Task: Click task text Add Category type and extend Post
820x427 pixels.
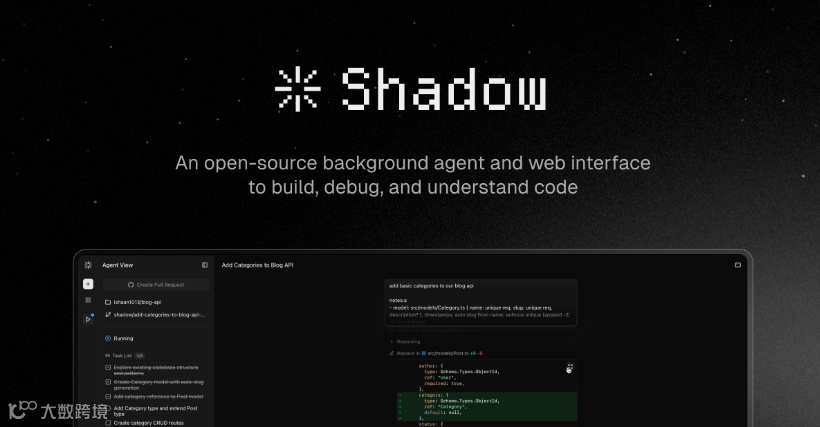Action: point(155,411)
